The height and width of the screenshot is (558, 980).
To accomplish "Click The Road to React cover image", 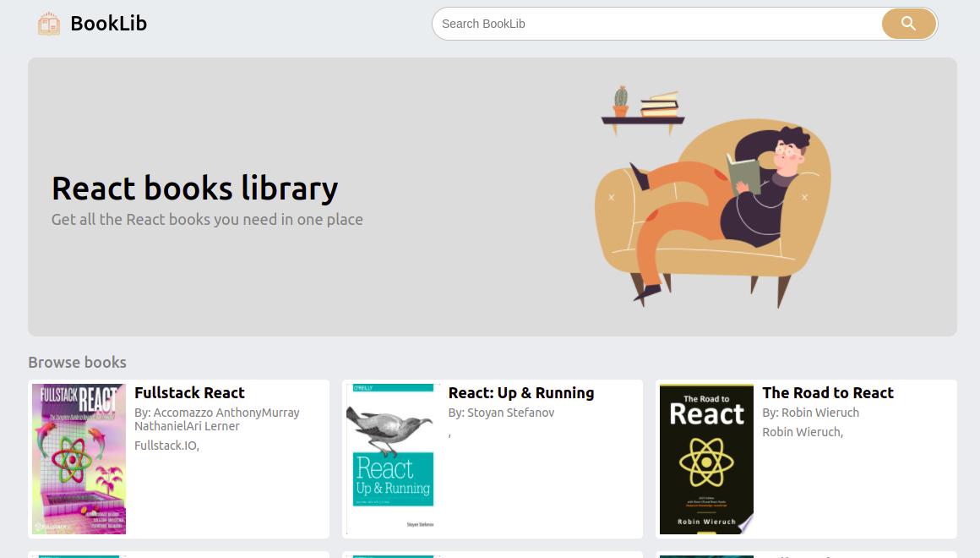I will (x=705, y=458).
